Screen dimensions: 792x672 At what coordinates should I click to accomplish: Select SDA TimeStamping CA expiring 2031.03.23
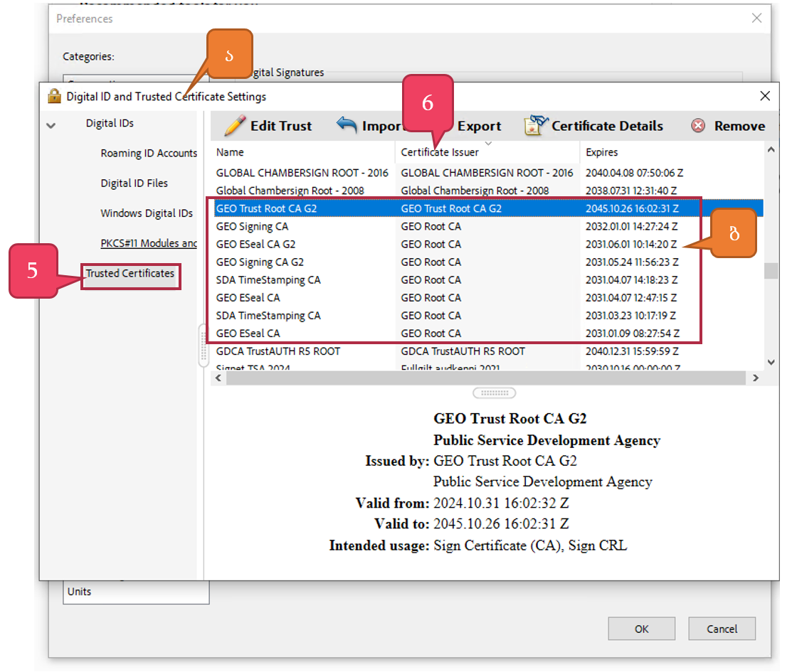coord(487,316)
